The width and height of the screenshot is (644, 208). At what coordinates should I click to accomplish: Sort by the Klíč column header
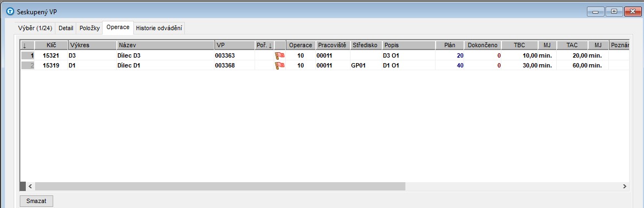click(x=52, y=45)
